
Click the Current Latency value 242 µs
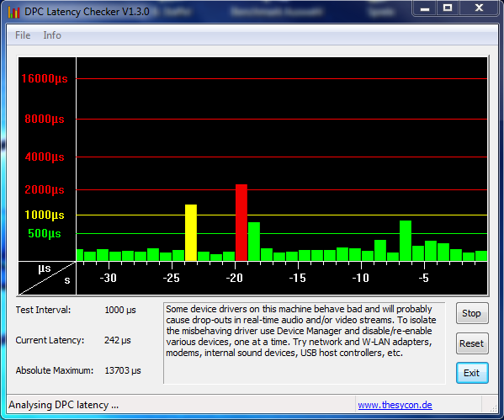(117, 340)
